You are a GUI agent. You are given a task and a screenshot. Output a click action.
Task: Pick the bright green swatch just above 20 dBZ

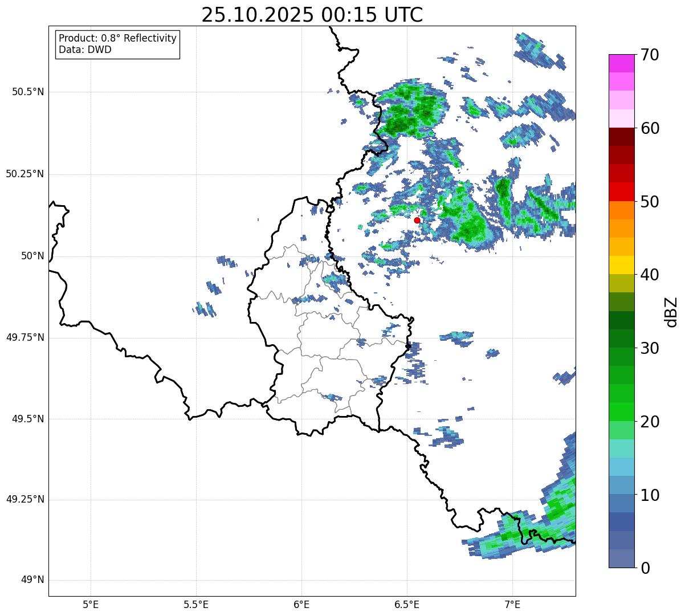pos(621,412)
